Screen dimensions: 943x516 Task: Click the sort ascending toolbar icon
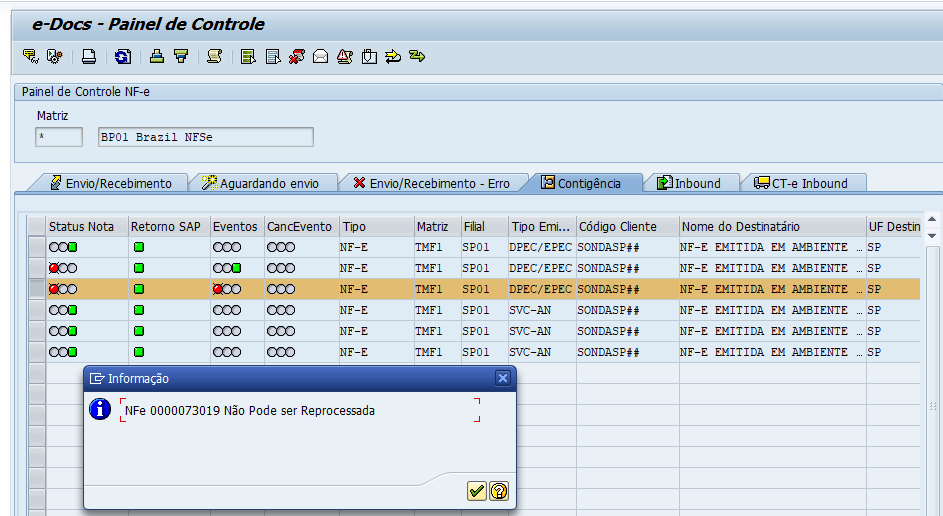click(x=157, y=57)
